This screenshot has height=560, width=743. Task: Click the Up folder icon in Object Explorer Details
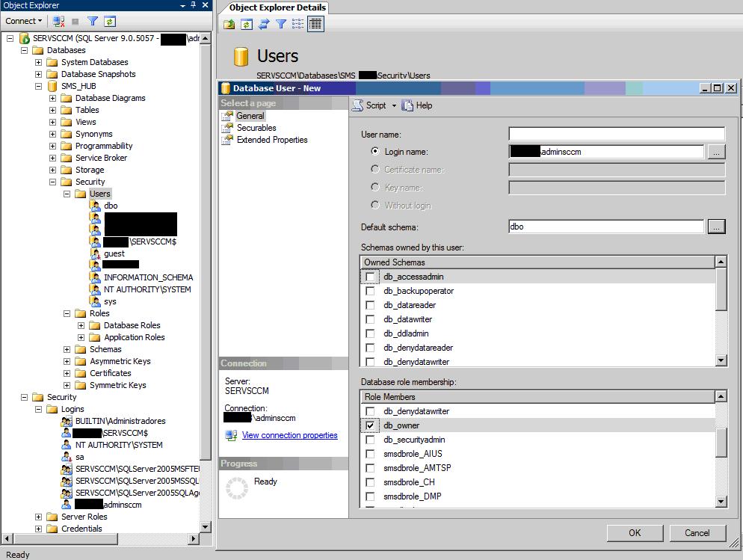pos(229,24)
